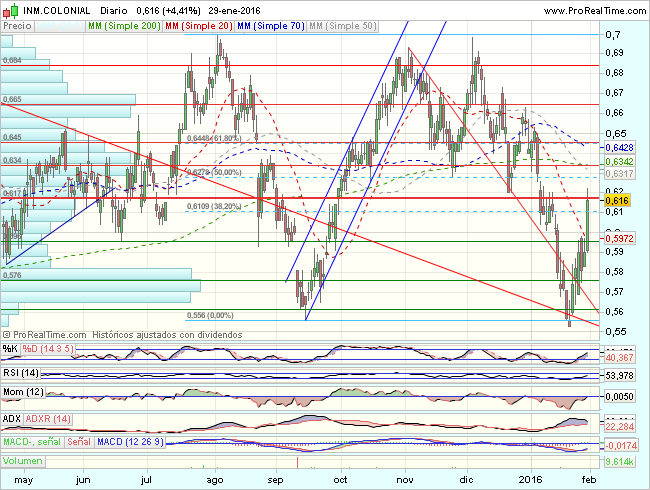Click the 0,665 volume profile level label
650x490 pixels.
12,99
